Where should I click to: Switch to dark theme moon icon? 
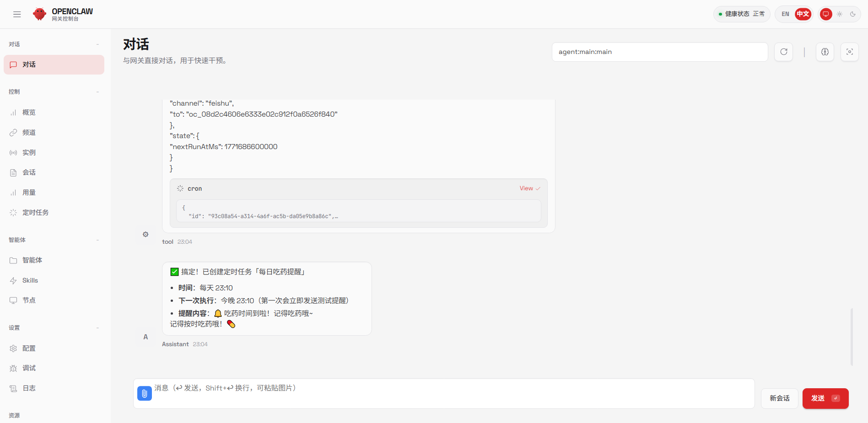point(852,14)
